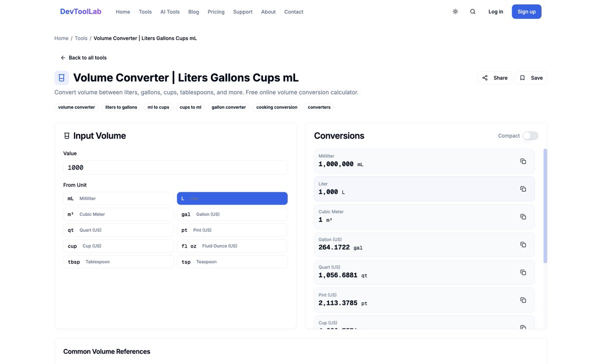Open the Support nav item

[x=243, y=12]
